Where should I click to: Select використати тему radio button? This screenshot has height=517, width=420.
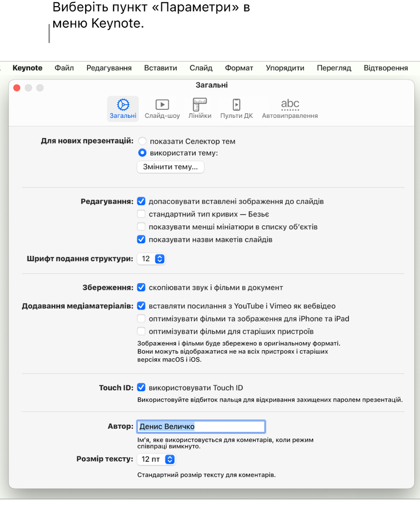(x=142, y=153)
